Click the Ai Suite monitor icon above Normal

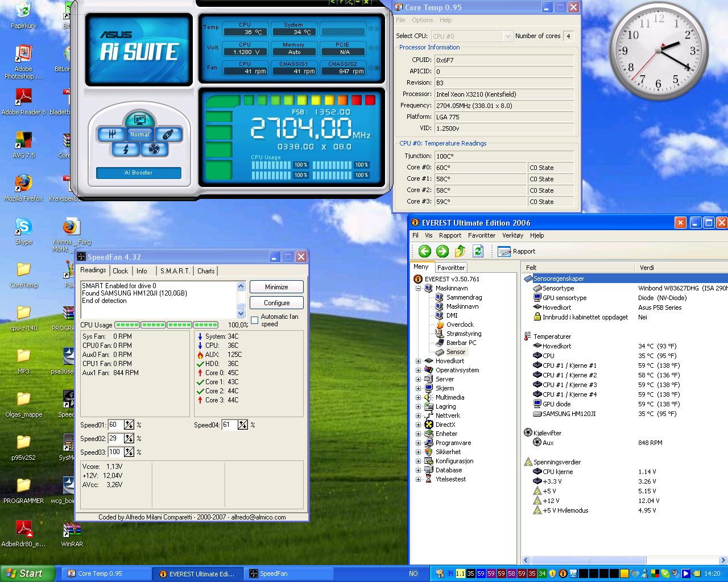[139, 119]
